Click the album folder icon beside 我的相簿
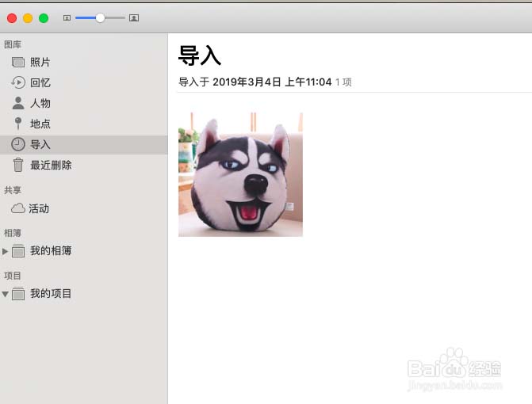 pos(18,251)
